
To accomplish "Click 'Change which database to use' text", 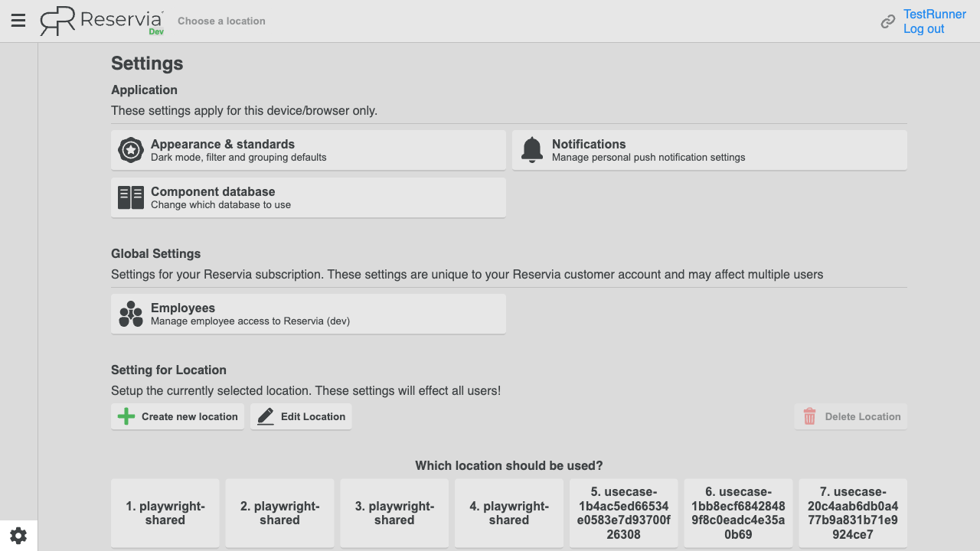I will pyautogui.click(x=220, y=205).
